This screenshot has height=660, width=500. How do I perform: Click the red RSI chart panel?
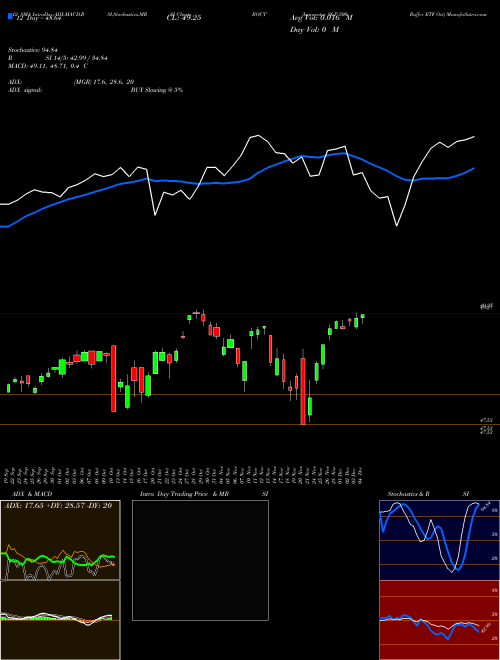[x=439, y=620]
